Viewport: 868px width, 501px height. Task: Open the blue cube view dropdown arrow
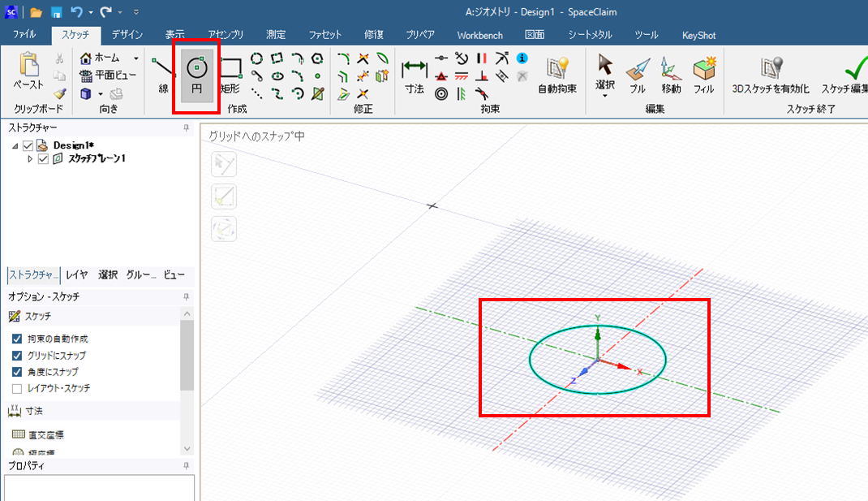pyautogui.click(x=101, y=93)
